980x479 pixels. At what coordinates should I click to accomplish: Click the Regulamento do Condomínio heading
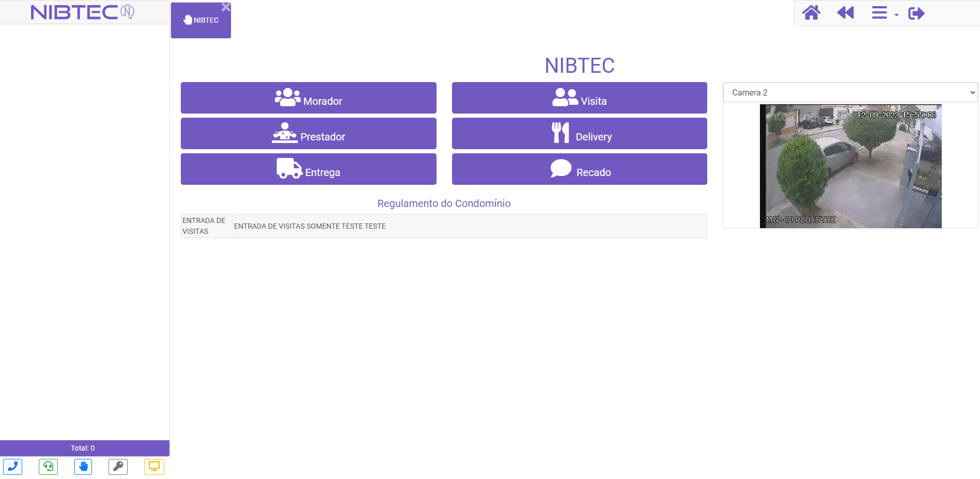[x=444, y=203]
